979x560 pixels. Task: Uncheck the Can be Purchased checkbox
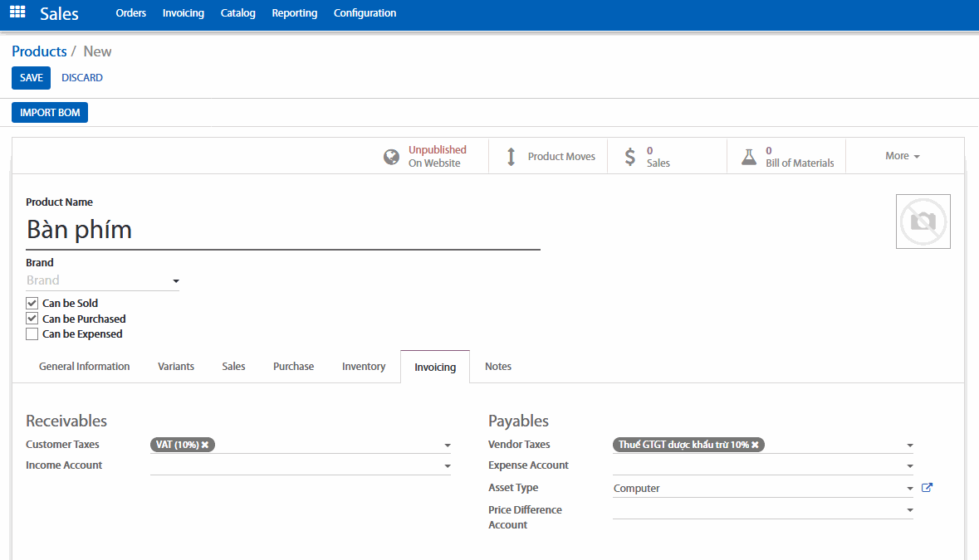pyautogui.click(x=32, y=319)
